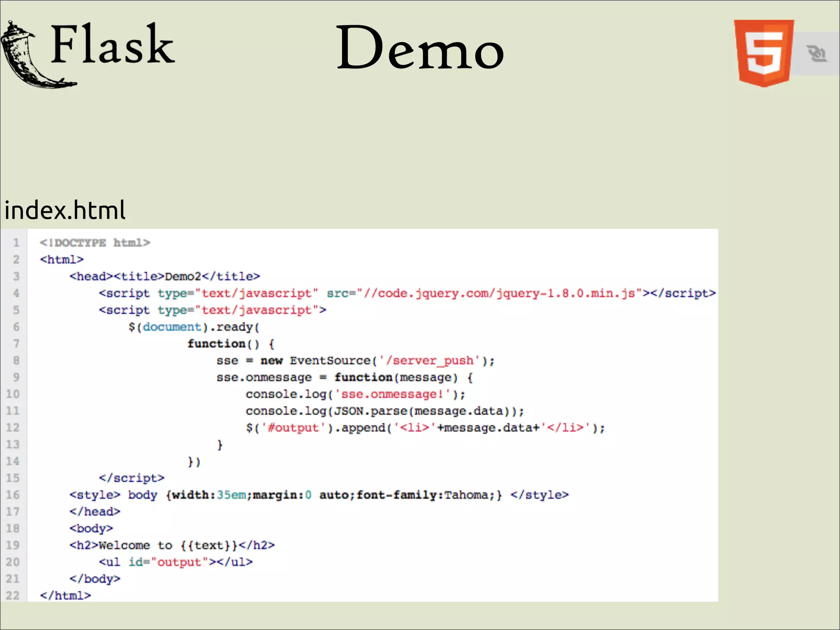
Task: Click line number 12 in the gutter
Action: 13,428
